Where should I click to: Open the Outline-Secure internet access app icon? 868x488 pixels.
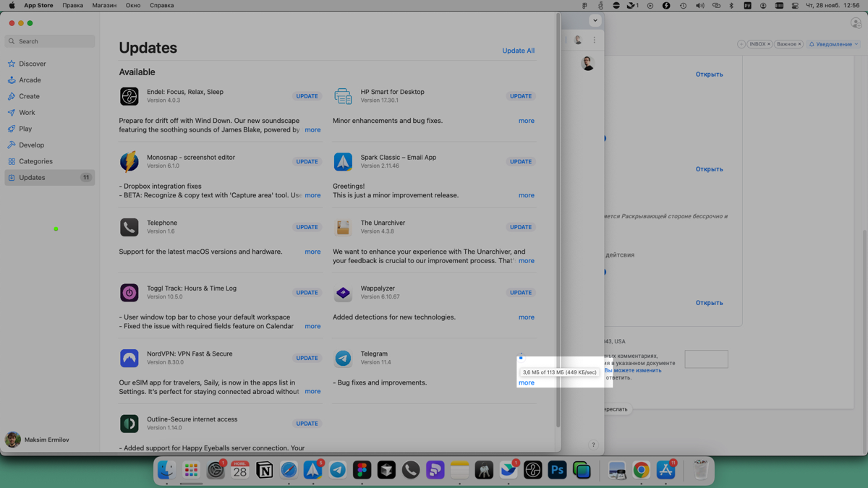point(129,424)
